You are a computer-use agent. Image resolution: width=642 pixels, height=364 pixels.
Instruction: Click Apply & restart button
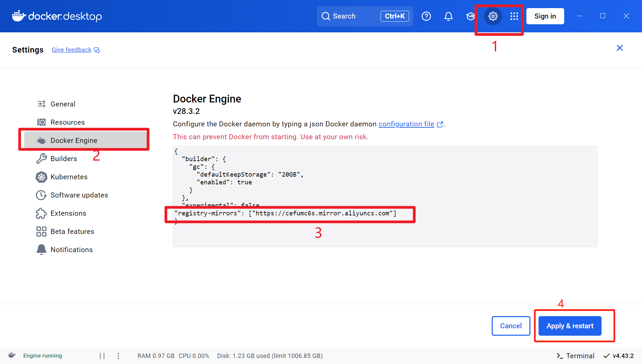click(x=570, y=326)
